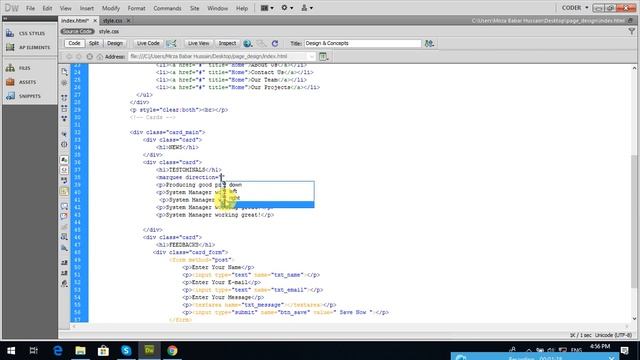Open the style.css related file link
Viewport: 640px width, 360px height.
click(x=109, y=31)
